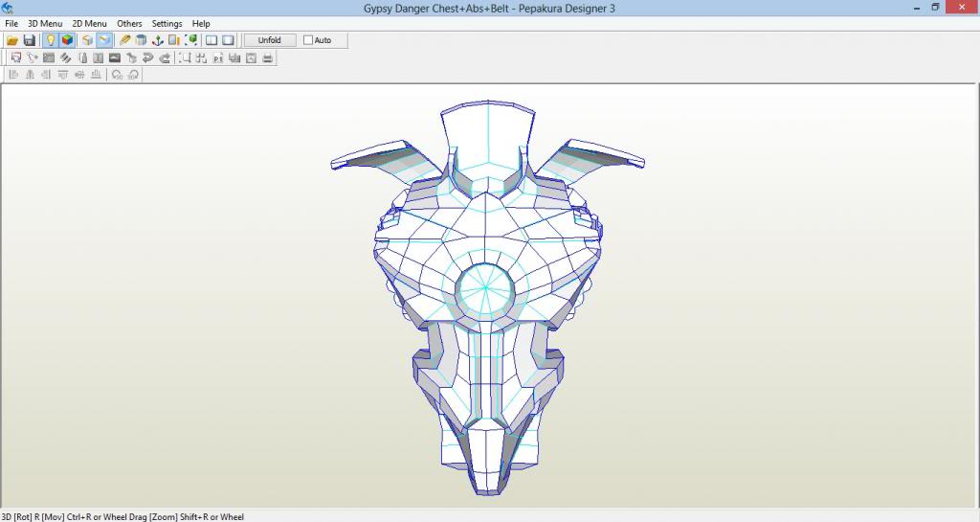Save the model with the floppy disk icon
980x522 pixels.
29,40
